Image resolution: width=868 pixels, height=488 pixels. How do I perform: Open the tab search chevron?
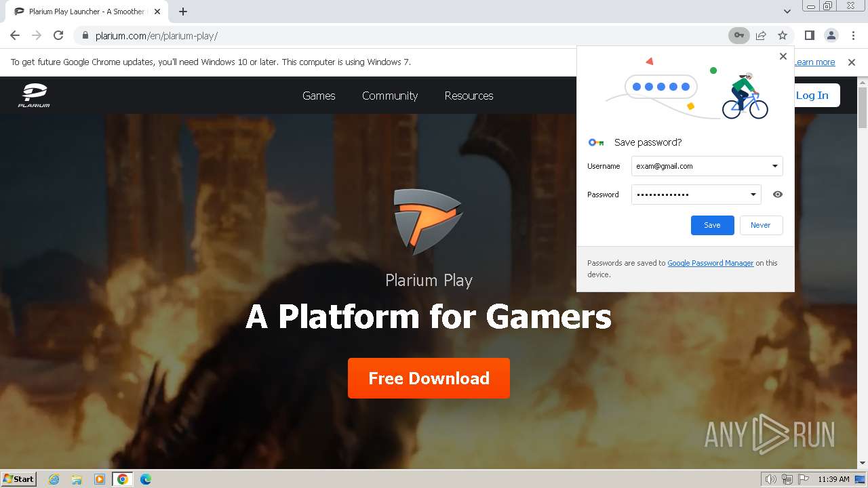787,12
